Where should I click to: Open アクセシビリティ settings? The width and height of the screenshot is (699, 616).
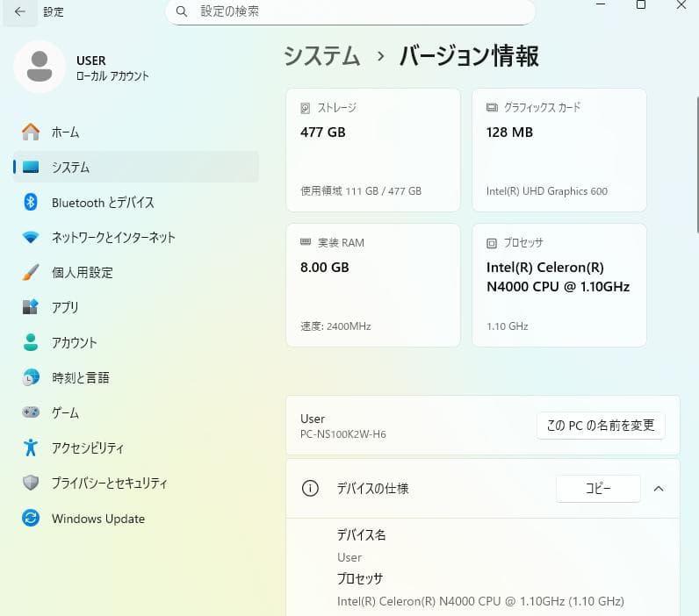136,448
